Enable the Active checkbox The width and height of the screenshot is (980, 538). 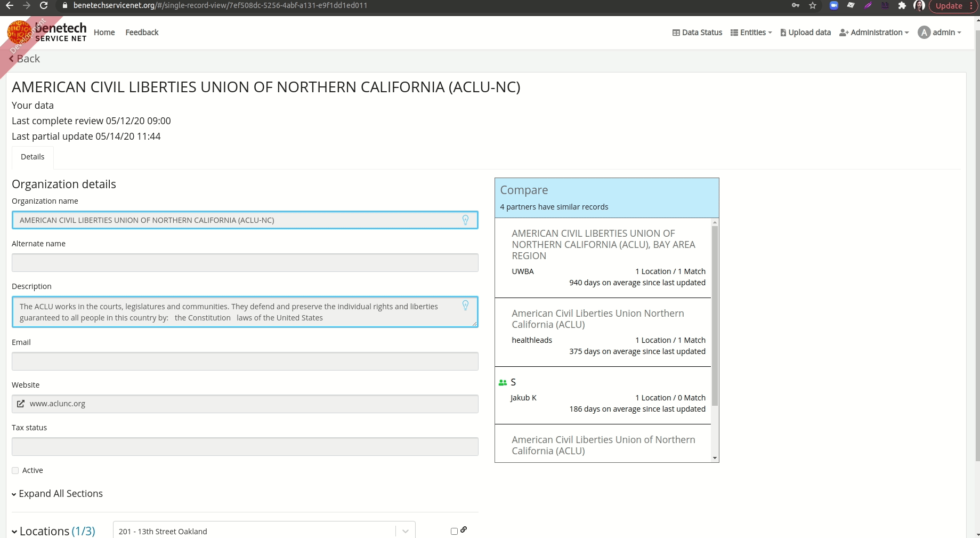point(15,470)
